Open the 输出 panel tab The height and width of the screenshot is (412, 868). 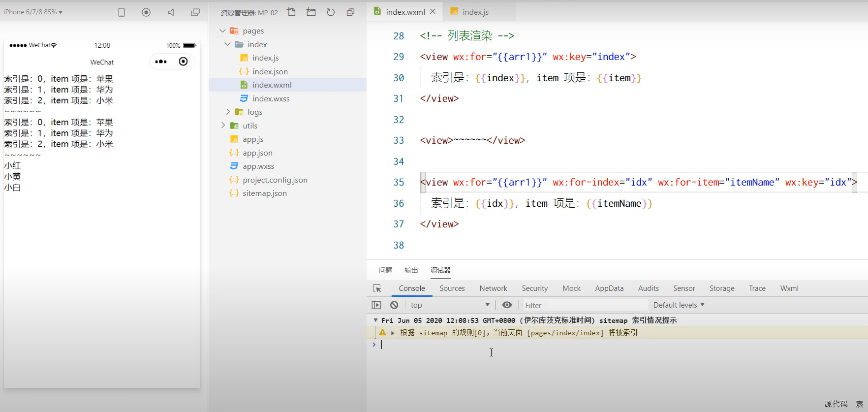click(411, 270)
